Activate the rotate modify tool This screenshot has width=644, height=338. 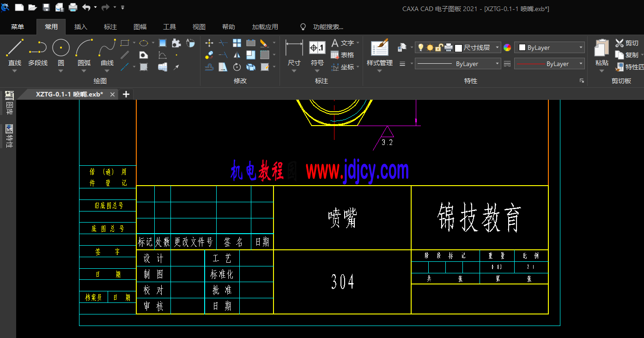coord(237,67)
